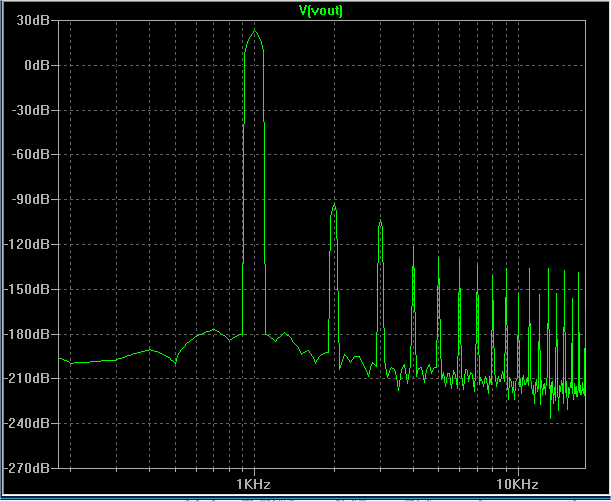Click the third harmonic peak near -105dB
This screenshot has height=501, width=611.
[x=380, y=221]
